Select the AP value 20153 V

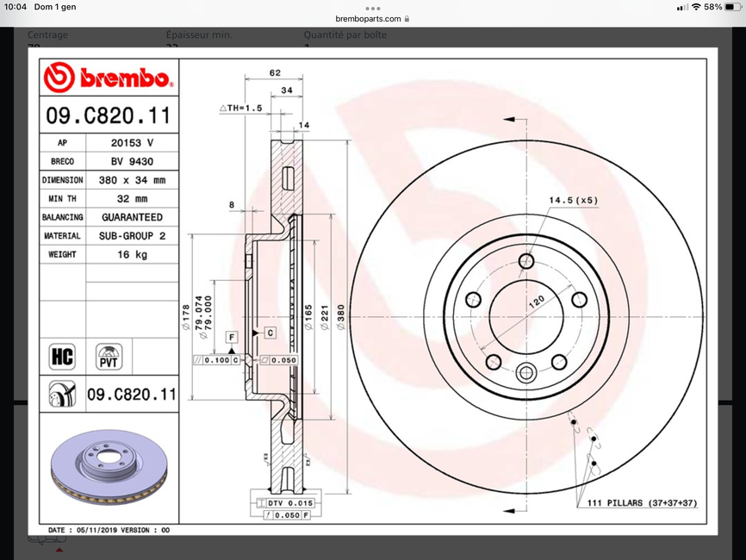point(133,143)
